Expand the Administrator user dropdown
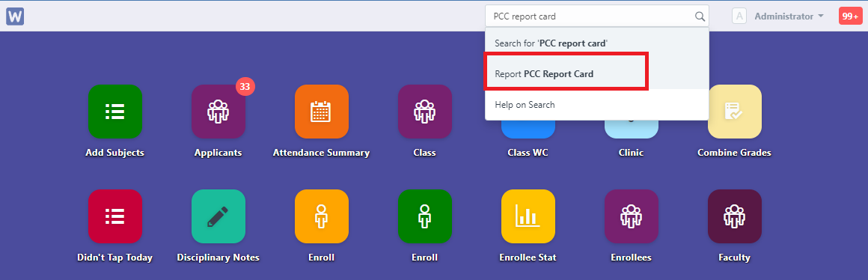The image size is (868, 280). click(789, 16)
